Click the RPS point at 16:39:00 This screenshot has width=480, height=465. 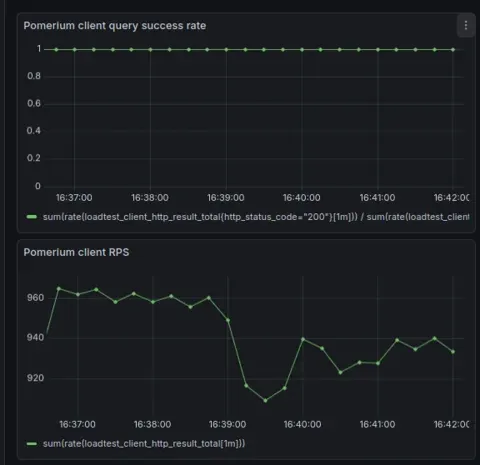point(228,320)
